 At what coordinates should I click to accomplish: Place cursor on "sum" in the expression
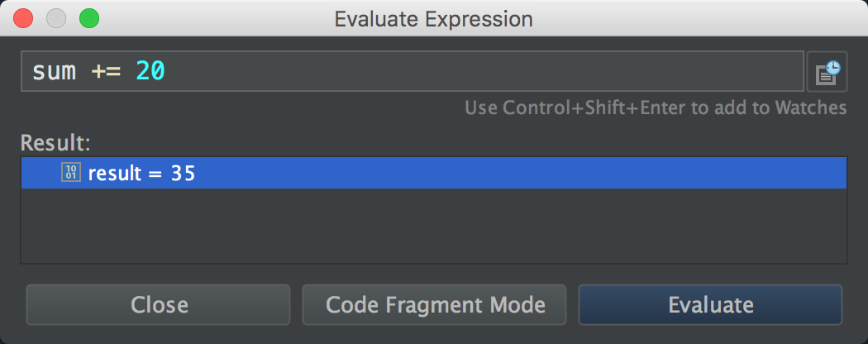[54, 72]
